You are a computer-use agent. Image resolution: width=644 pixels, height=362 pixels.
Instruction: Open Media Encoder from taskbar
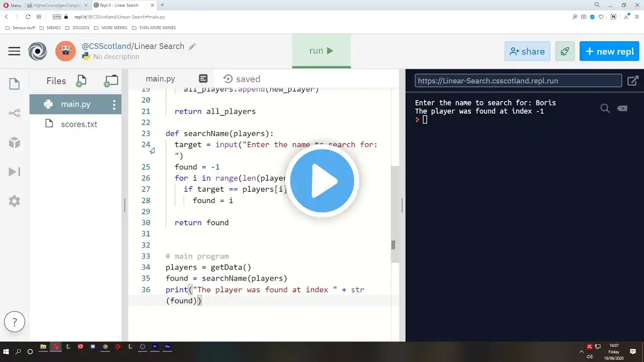pos(168,346)
